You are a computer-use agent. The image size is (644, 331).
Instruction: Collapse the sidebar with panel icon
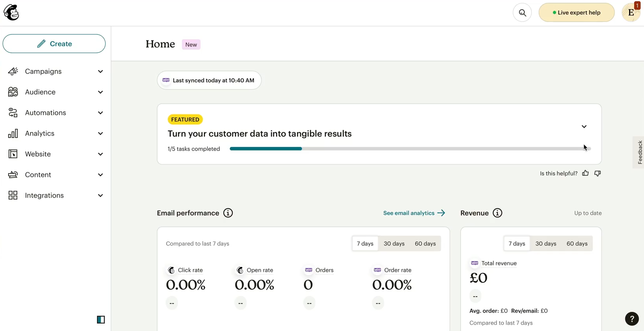[101, 320]
